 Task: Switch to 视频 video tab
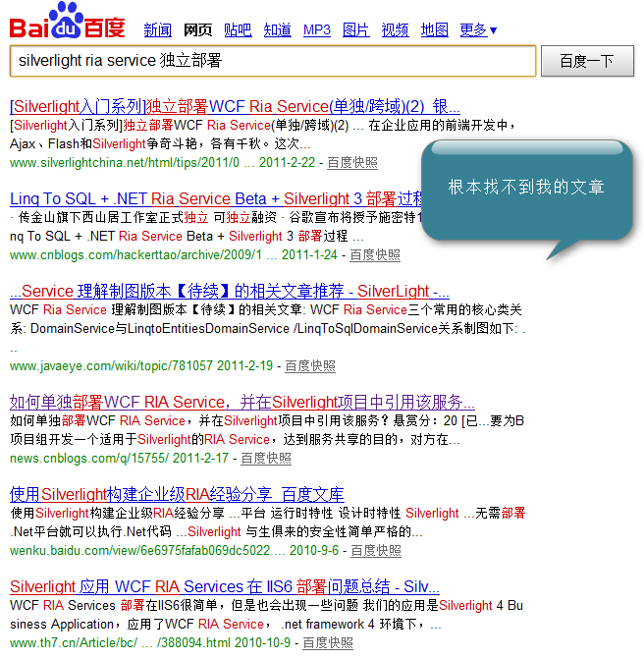(x=395, y=30)
